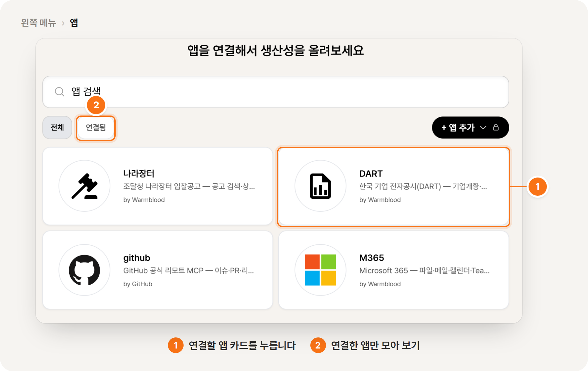Click the + 앱 추가 button label
The image size is (588, 372).
pos(458,128)
